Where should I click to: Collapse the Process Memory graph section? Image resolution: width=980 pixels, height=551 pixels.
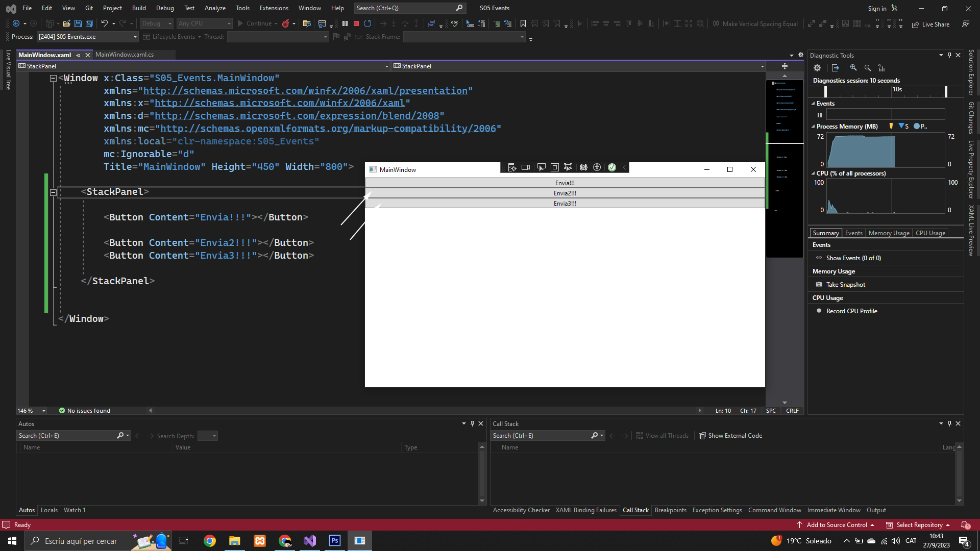point(813,127)
